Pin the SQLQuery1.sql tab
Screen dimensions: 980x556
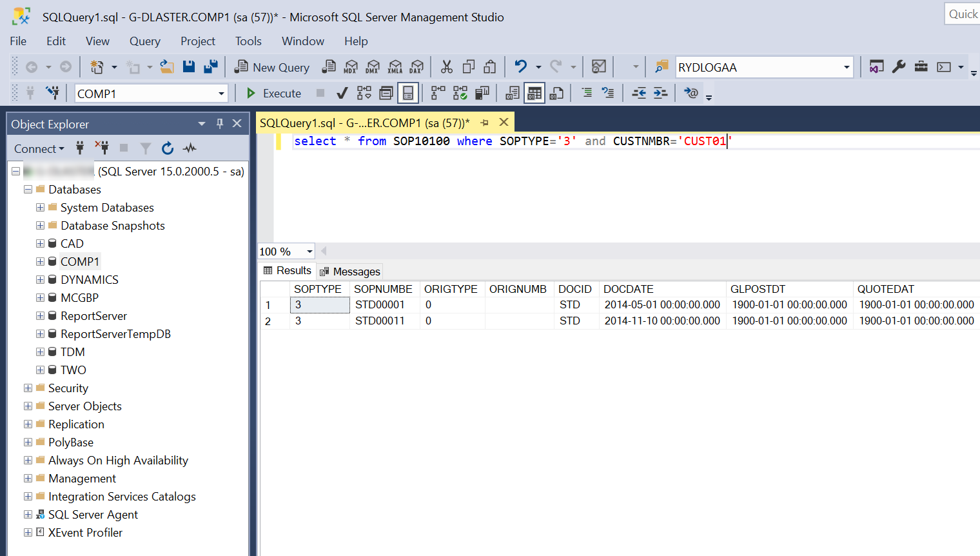(485, 123)
